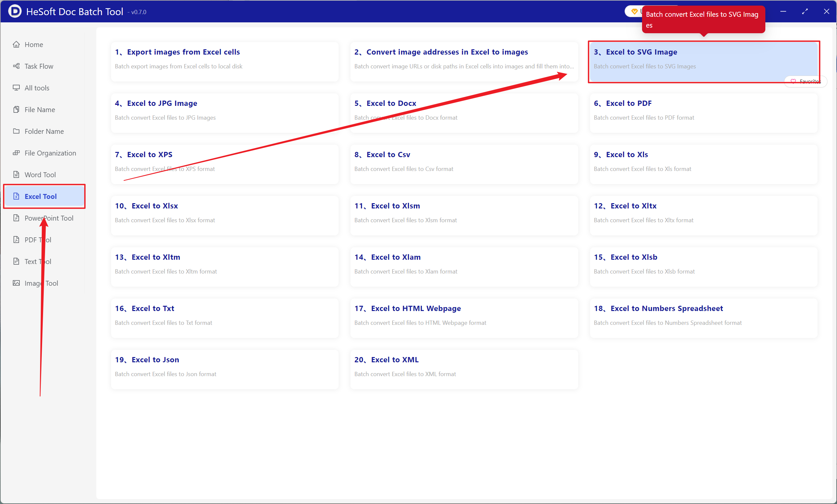Click the PowerPoint Tool document icon
The image size is (837, 504).
(x=16, y=218)
